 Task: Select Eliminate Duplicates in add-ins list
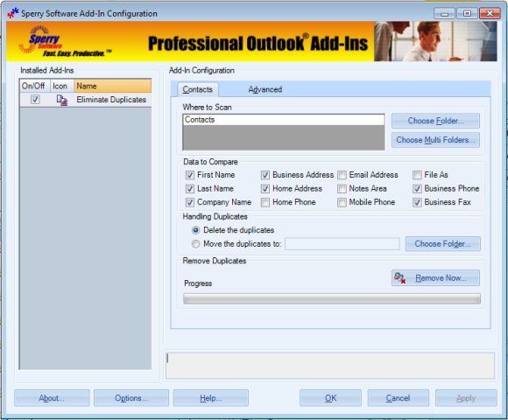click(111, 100)
